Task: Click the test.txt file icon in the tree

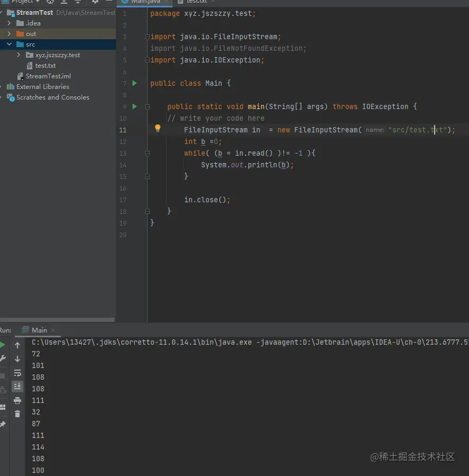Action: [x=30, y=66]
